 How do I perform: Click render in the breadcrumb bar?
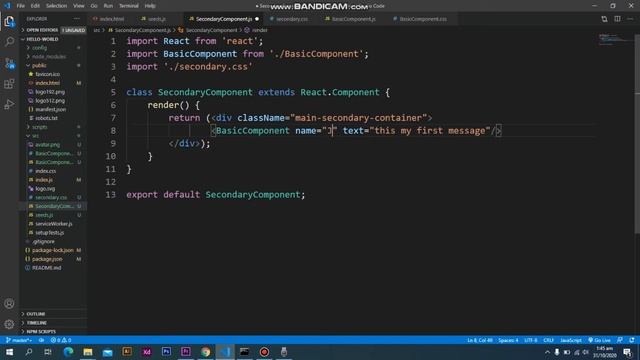260,30
